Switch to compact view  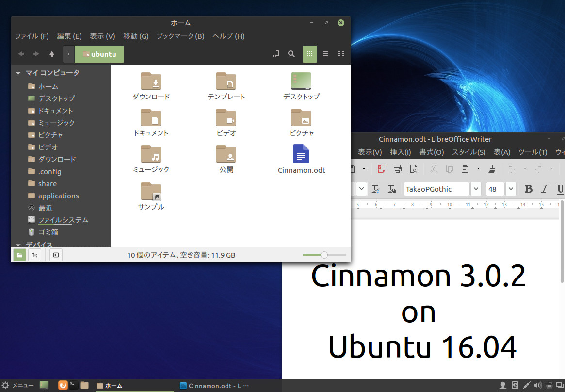point(341,54)
